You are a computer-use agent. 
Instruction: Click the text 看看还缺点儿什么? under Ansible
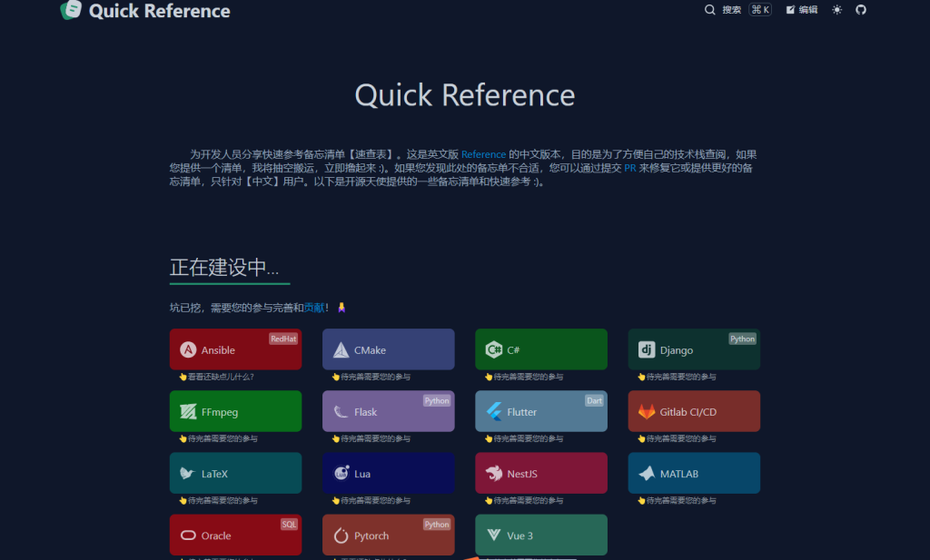pos(221,377)
